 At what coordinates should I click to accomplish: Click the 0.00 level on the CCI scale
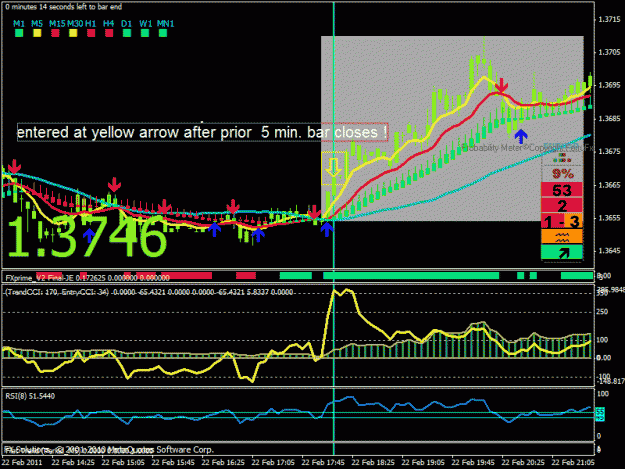point(603,358)
